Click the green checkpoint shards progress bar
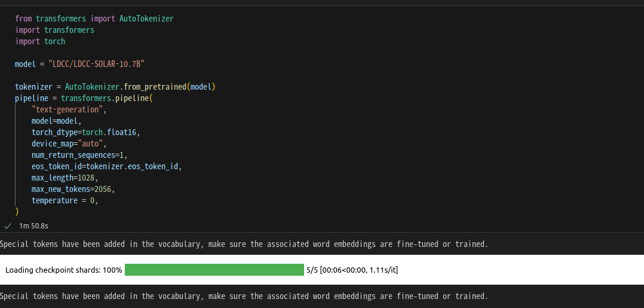Screen dimensions: 644x308 pos(214,270)
